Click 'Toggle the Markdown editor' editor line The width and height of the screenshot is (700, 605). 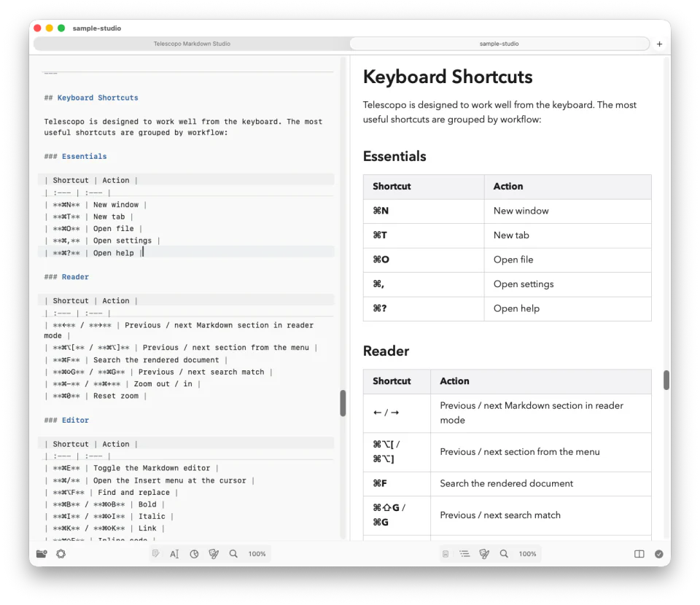click(132, 467)
